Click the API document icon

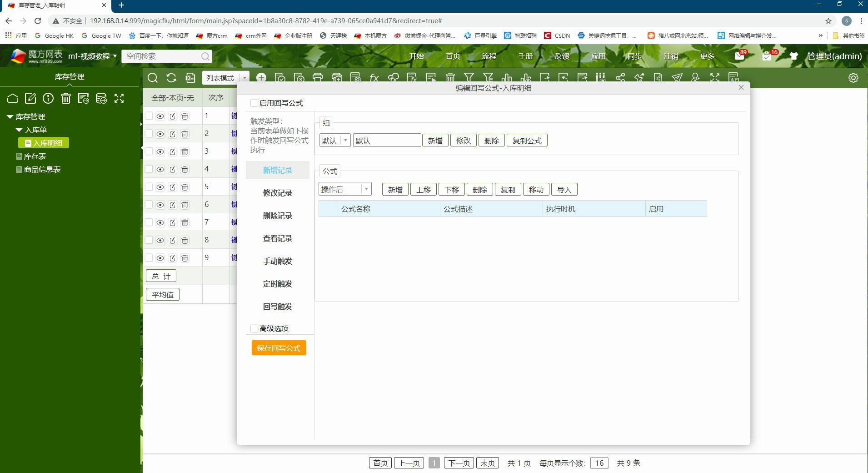coord(733,78)
